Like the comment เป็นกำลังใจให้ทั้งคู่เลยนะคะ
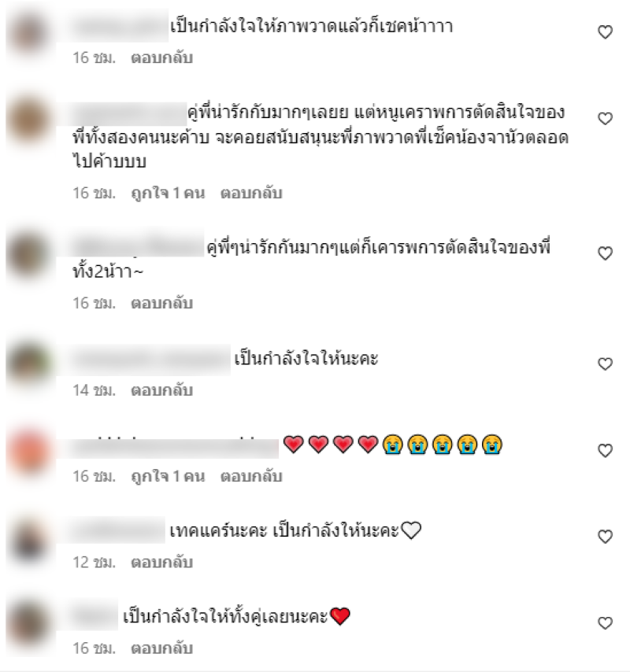 tap(605, 622)
